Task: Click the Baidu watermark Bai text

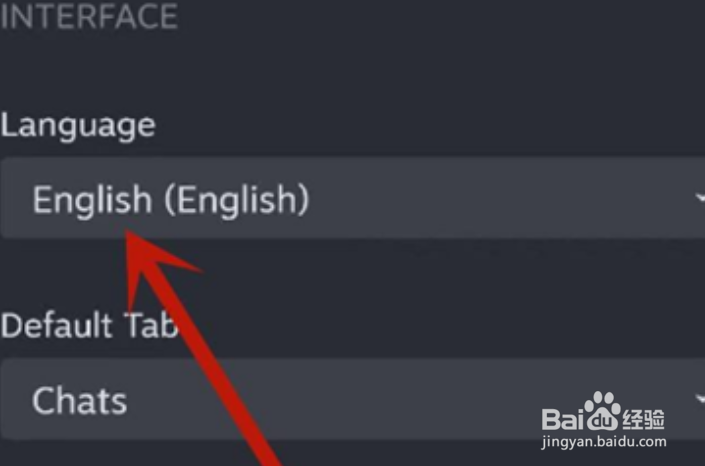Action: click(x=564, y=419)
